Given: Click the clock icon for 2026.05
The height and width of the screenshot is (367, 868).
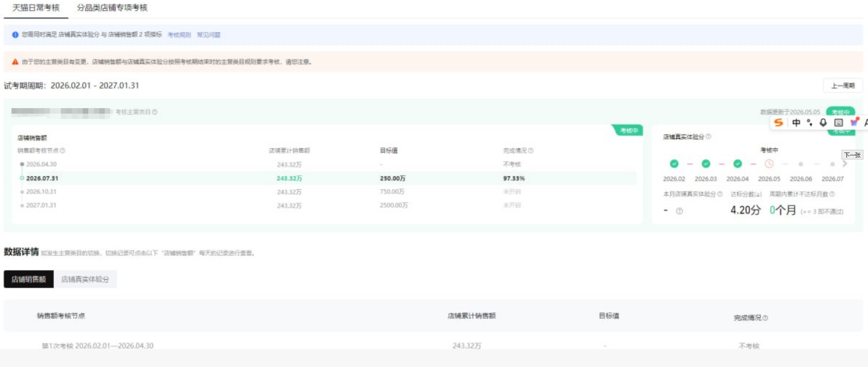Looking at the screenshot, I should [x=769, y=164].
